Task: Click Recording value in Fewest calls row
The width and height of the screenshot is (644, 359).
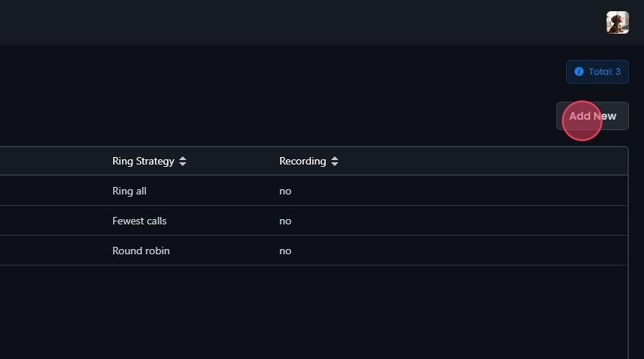Action: pyautogui.click(x=285, y=221)
